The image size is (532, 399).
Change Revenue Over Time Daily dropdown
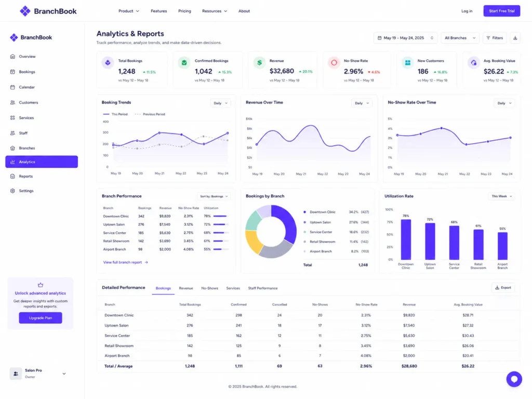click(x=362, y=103)
